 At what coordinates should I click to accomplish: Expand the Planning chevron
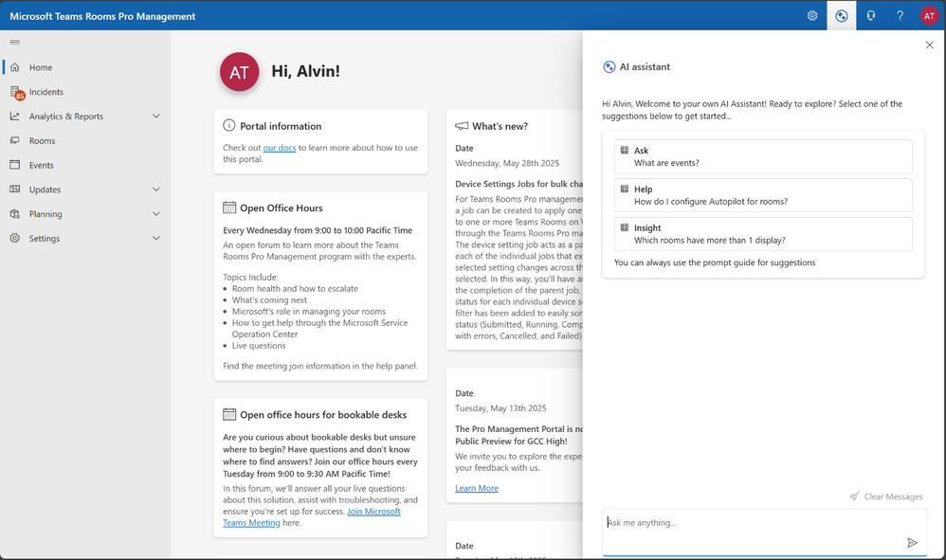pos(156,213)
